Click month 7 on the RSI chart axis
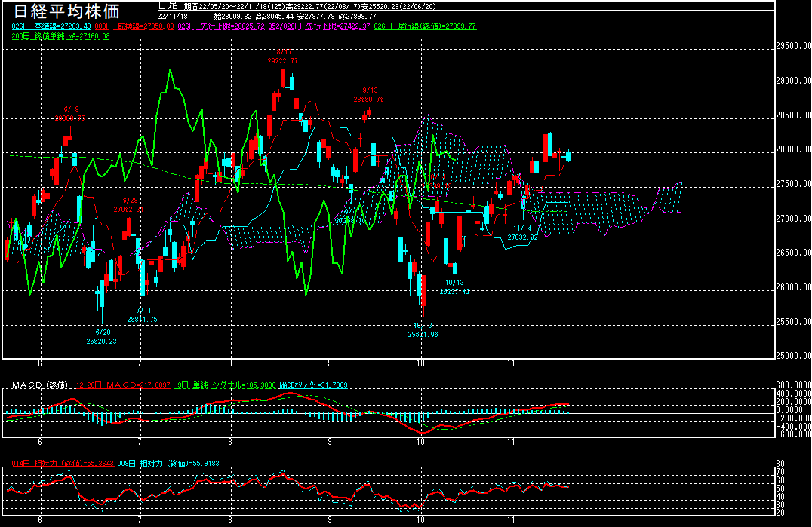The height and width of the screenshot is (527, 812). (140, 521)
